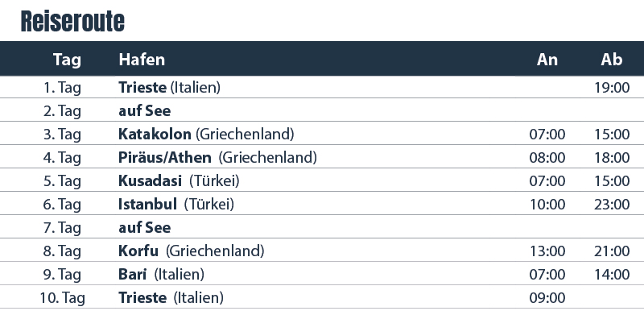This screenshot has height=315, width=644.
Task: Click the 13:00 arrival time for Korfu
Action: point(547,251)
